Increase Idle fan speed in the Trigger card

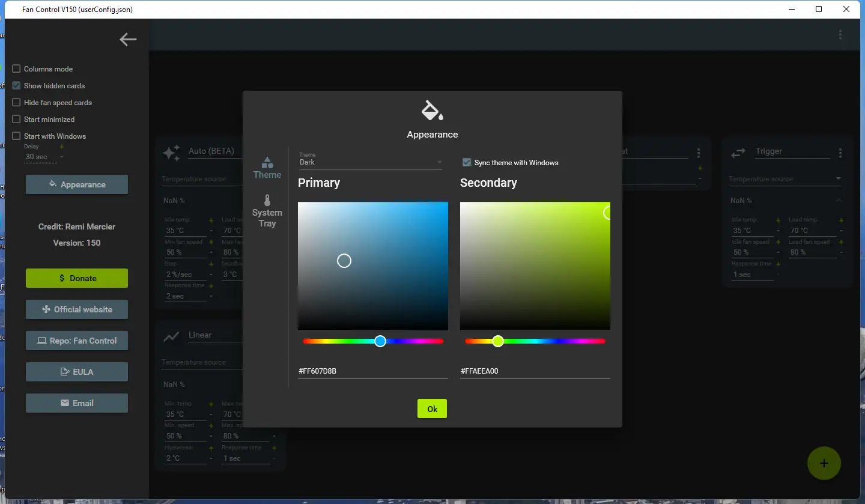coord(778,242)
